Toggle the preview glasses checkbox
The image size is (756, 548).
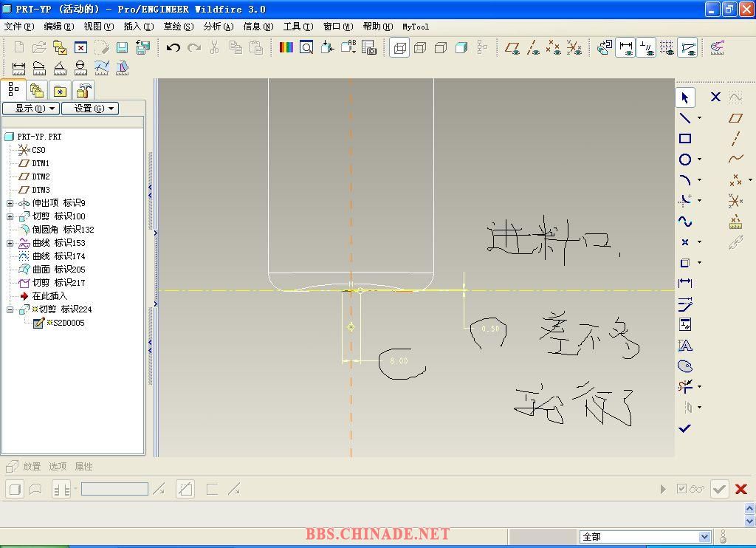pyautogui.click(x=690, y=489)
